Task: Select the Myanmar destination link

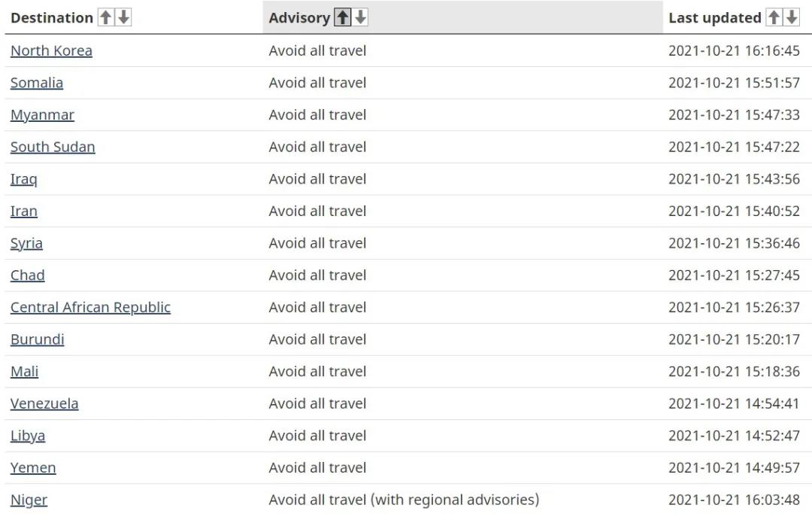Action: tap(42, 115)
